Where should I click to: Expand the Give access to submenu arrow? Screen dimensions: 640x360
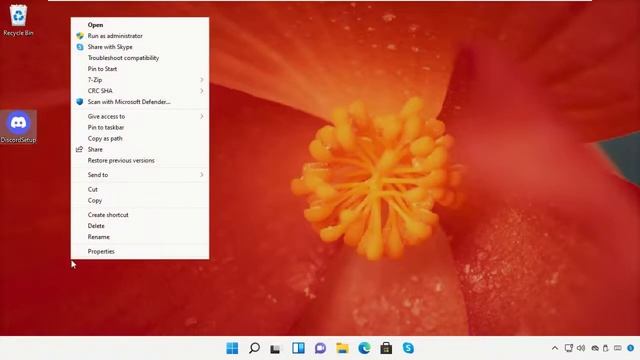point(202,116)
